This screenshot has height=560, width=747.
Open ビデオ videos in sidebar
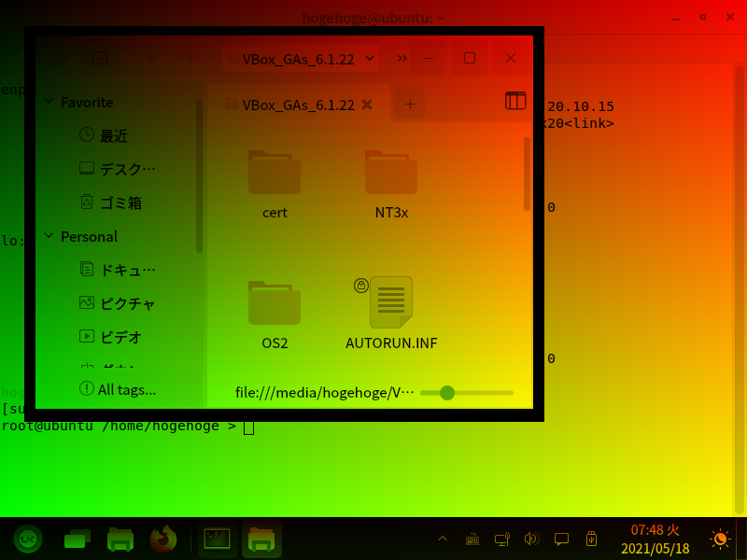point(110,337)
